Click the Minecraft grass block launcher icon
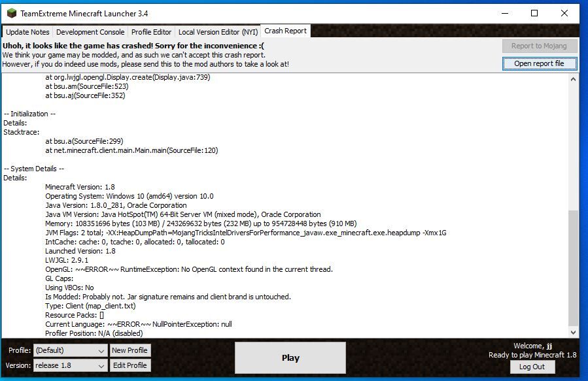 tap(12, 14)
